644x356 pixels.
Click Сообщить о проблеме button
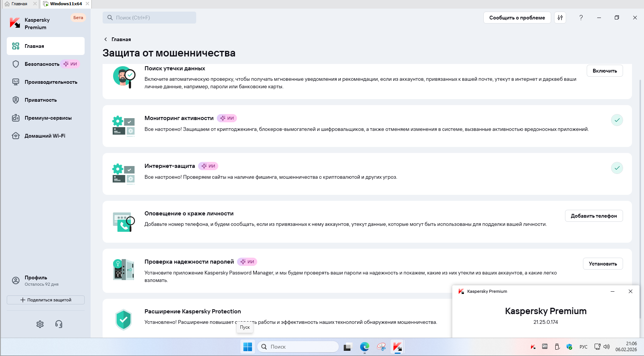517,18
